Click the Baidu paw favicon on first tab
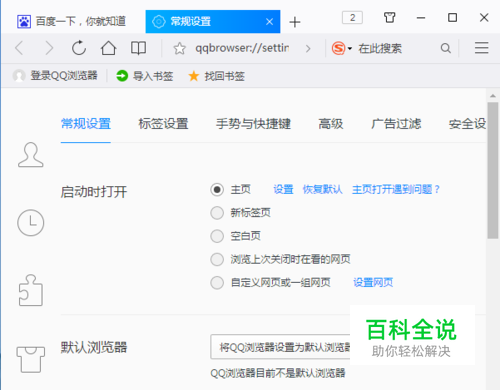Image resolution: width=500 pixels, height=390 pixels. click(24, 22)
